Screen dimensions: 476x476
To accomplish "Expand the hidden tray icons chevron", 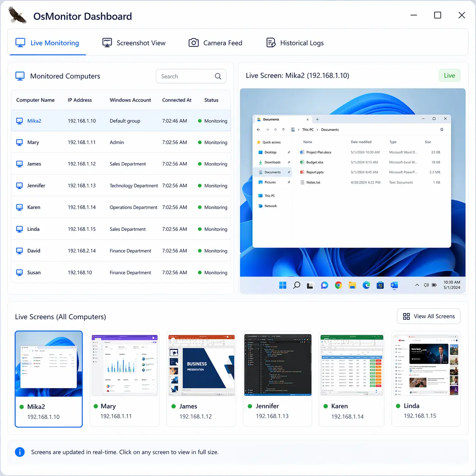I will (417, 285).
